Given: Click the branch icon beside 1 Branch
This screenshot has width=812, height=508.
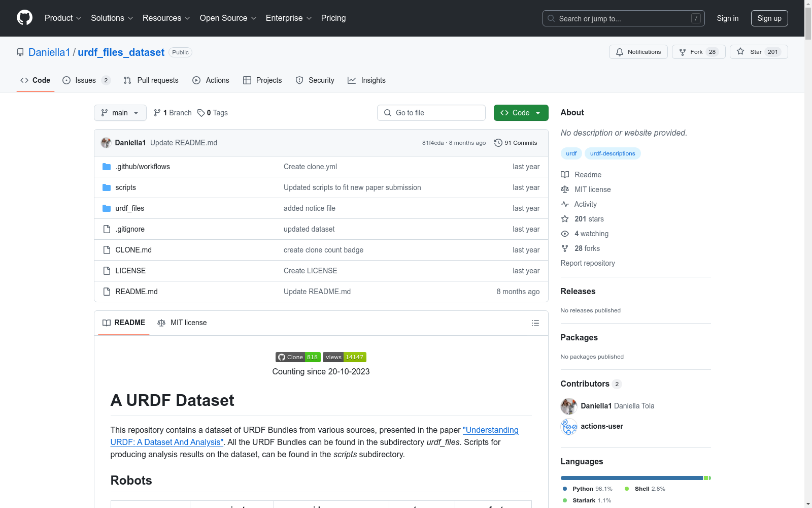Looking at the screenshot, I should point(157,113).
